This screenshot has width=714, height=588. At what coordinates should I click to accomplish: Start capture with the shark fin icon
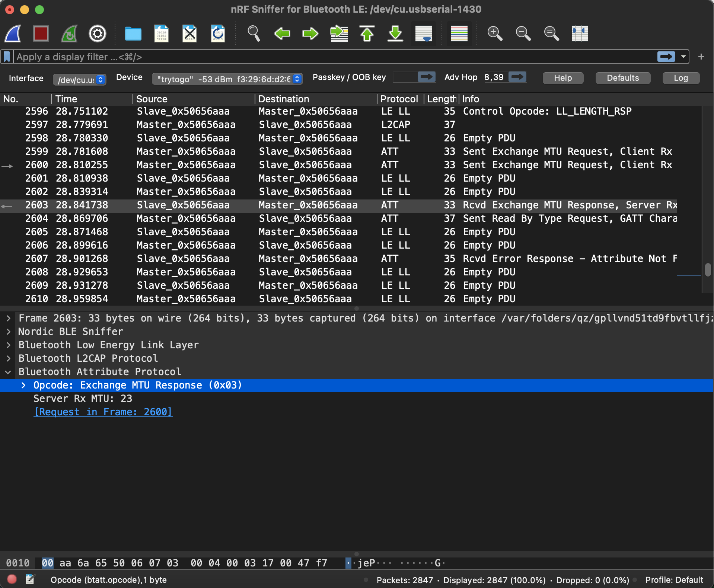[x=13, y=33]
